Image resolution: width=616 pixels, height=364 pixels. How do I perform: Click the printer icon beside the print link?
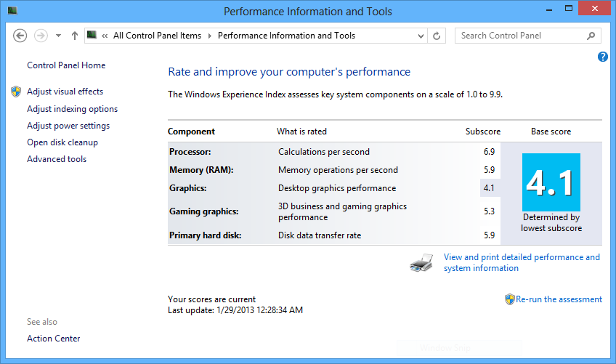pos(421,263)
